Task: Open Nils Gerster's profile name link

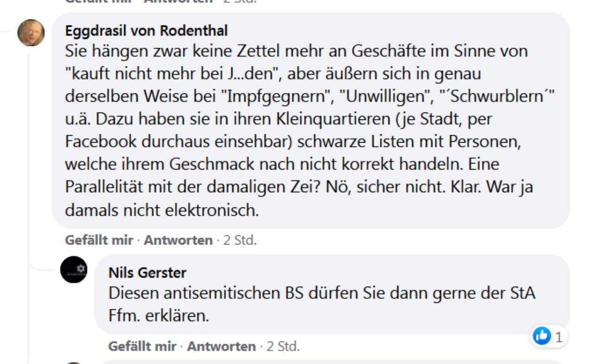Action: point(147,272)
